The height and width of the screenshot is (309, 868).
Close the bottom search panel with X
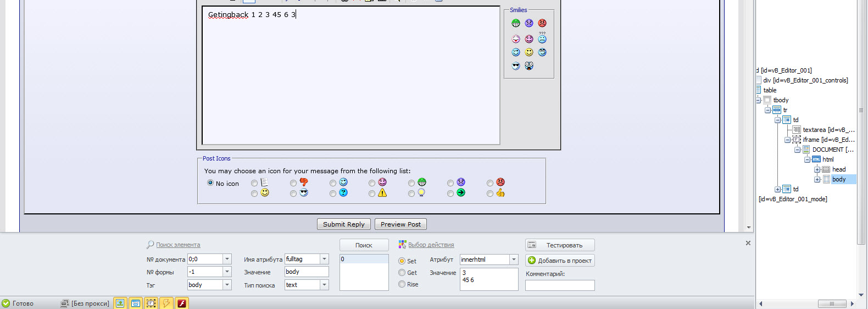[748, 243]
